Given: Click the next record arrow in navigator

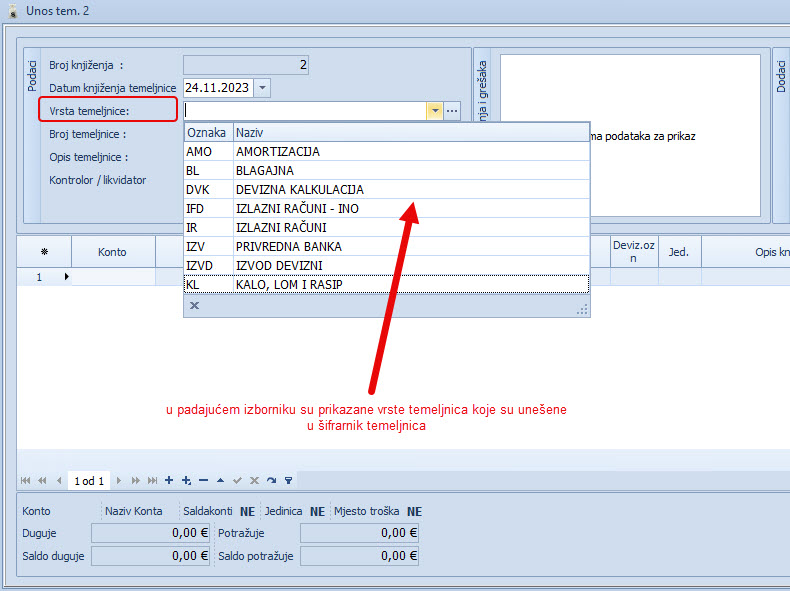Looking at the screenshot, I should 119,481.
